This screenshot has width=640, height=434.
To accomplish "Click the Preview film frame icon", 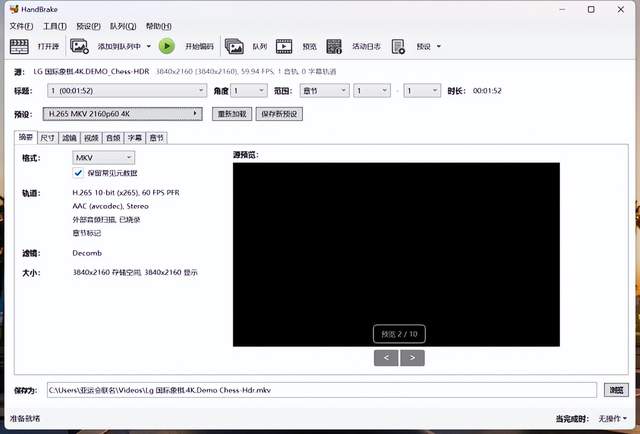I will (284, 47).
